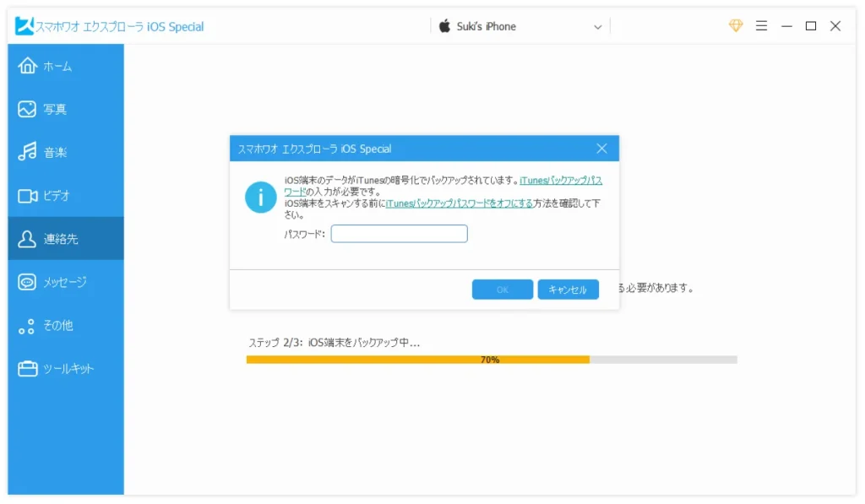Screen dimensions: 865x504
Task: Click the Others (その他) dots icon
Action: (x=27, y=326)
